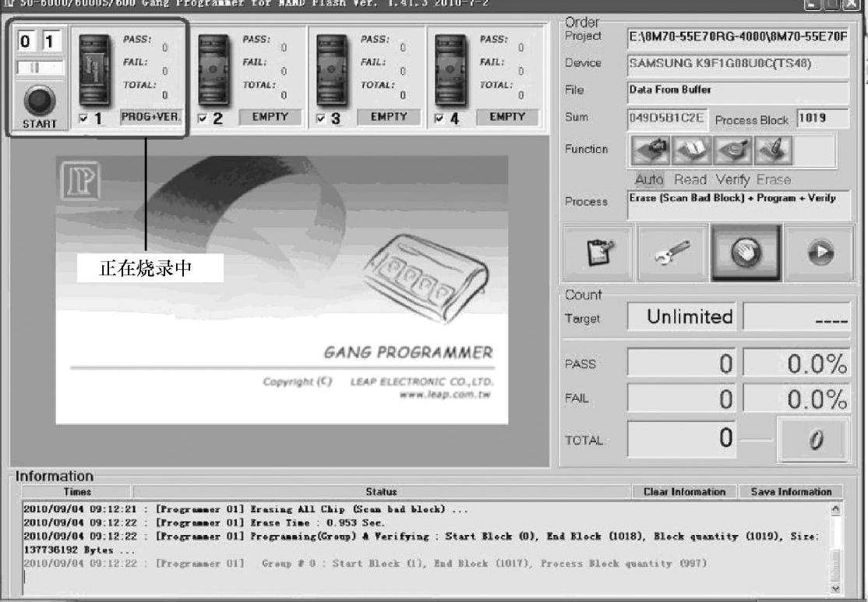Click the information log scroll-down arrow
The height and width of the screenshot is (602, 868).
tap(836, 589)
